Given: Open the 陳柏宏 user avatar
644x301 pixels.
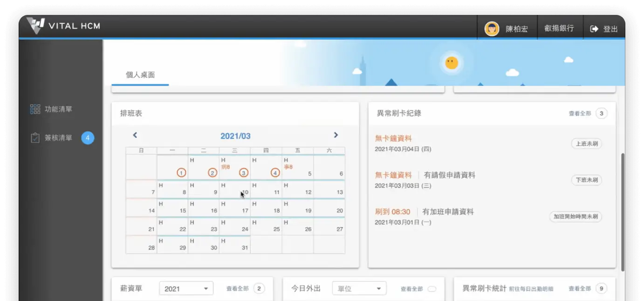Looking at the screenshot, I should [x=492, y=29].
